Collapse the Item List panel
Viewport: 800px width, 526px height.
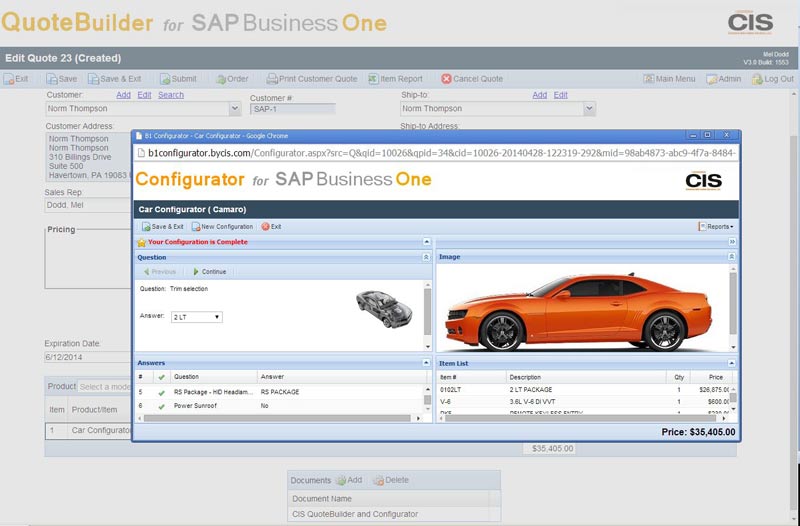click(x=732, y=363)
